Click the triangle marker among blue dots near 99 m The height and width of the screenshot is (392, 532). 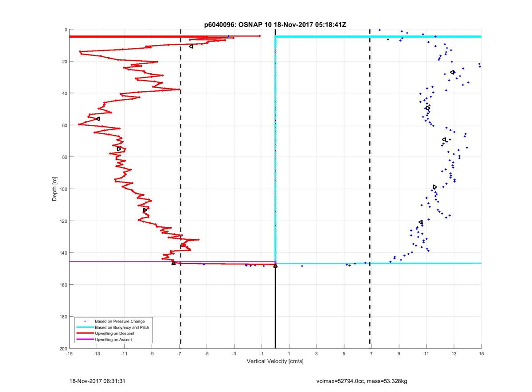(434, 187)
